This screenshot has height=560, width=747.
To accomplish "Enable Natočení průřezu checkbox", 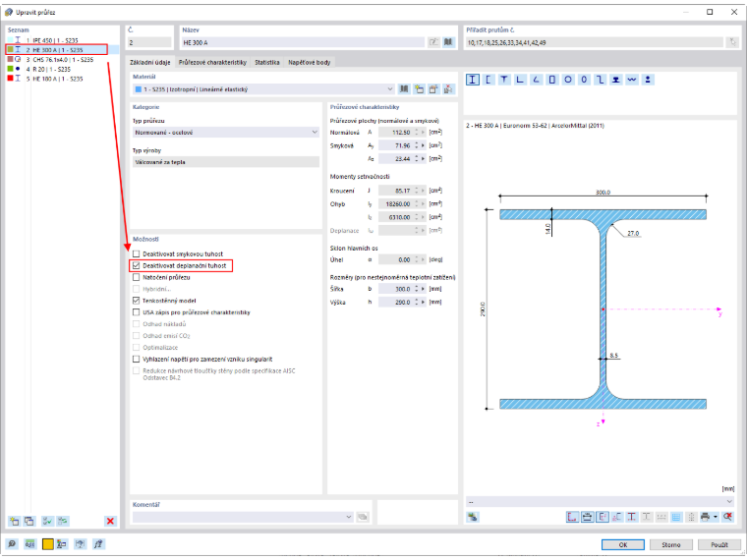I will tap(137, 277).
